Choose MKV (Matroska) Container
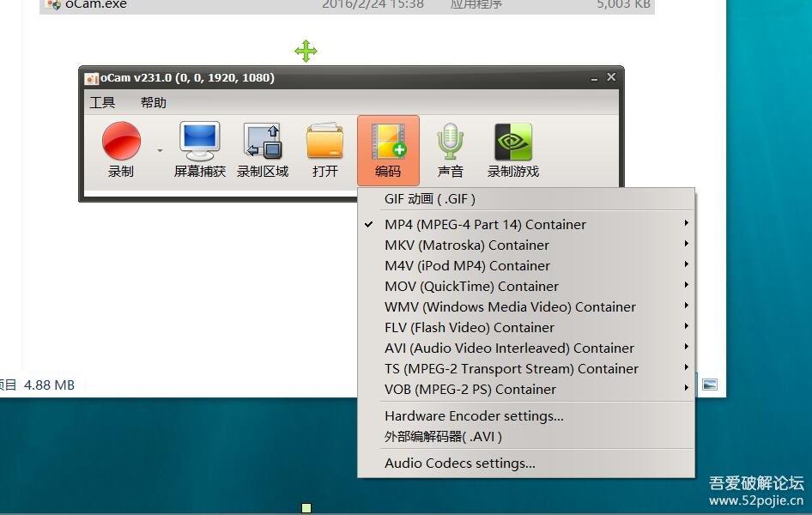This screenshot has height=515, width=812. [x=526, y=245]
